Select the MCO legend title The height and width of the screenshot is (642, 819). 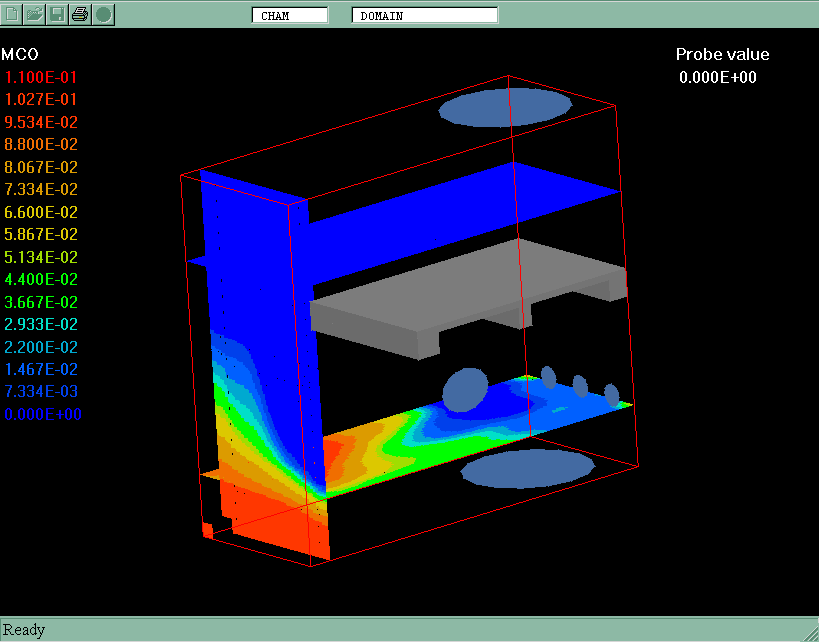click(20, 54)
